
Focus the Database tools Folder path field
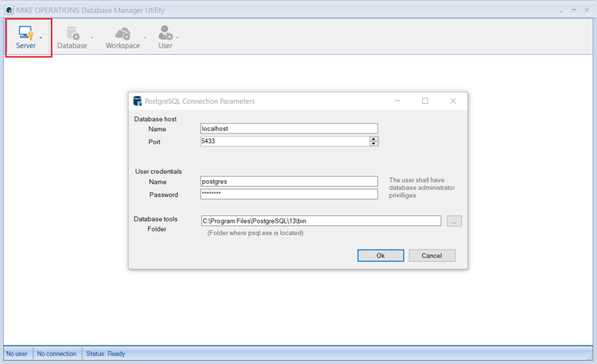(x=321, y=221)
